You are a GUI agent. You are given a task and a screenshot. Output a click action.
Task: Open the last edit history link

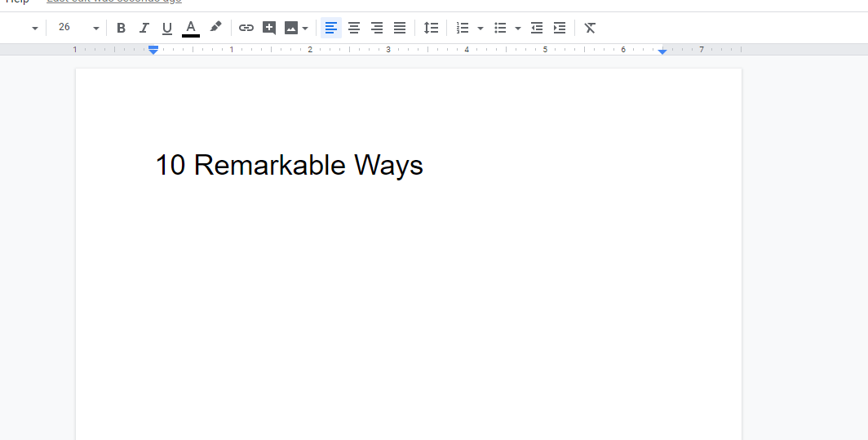tap(114, 2)
